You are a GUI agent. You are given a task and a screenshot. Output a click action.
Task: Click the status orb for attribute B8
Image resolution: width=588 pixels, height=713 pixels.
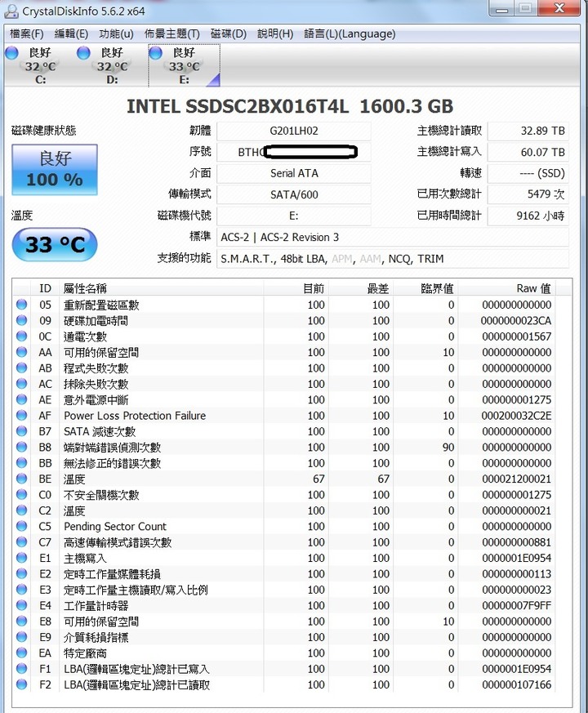click(21, 447)
